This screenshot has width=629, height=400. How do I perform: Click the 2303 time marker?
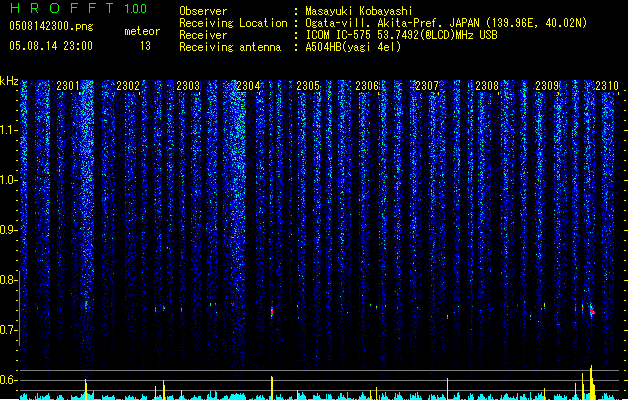click(188, 86)
